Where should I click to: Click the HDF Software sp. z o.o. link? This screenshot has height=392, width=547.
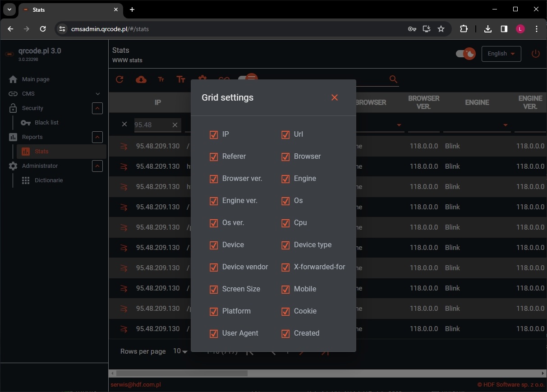[511, 384]
